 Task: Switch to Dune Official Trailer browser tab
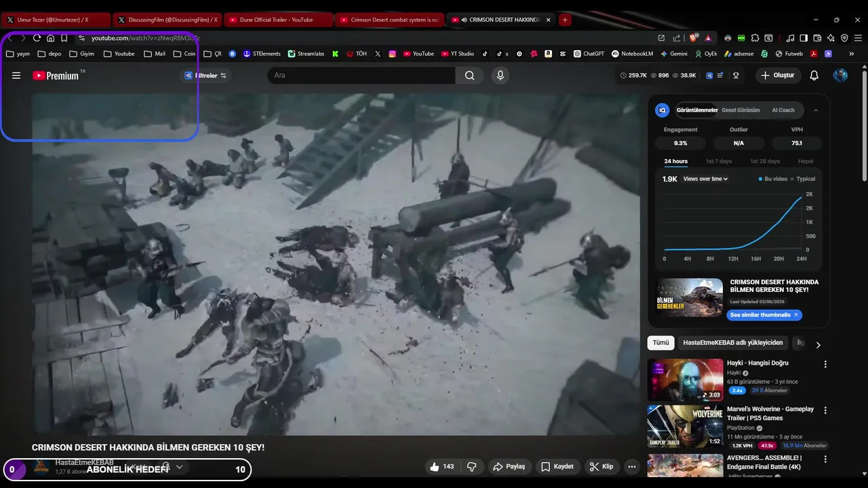[x=277, y=20]
